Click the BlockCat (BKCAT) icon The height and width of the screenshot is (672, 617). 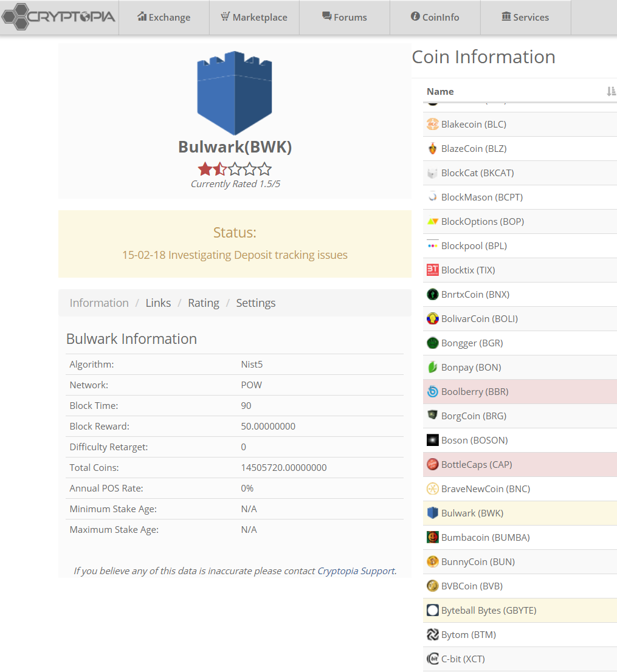coord(433,173)
